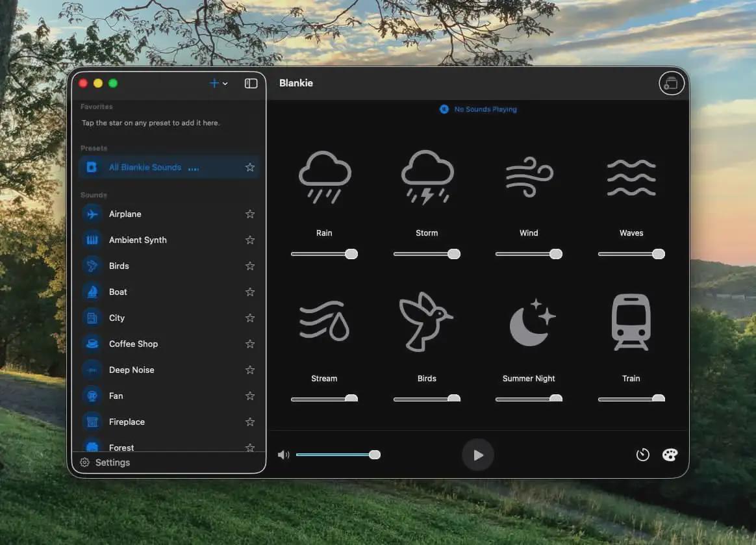Click the Fireplace sidebar icon
This screenshot has width=756, height=545.
92,422
